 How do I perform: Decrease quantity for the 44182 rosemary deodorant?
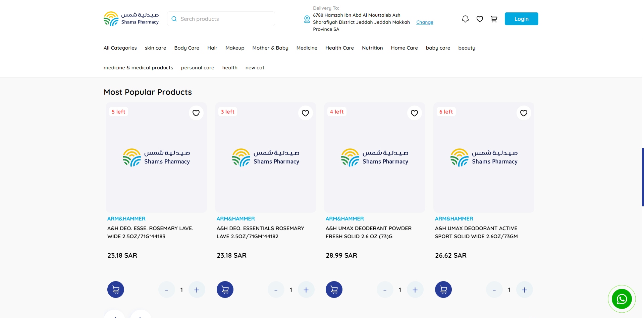pos(276,290)
